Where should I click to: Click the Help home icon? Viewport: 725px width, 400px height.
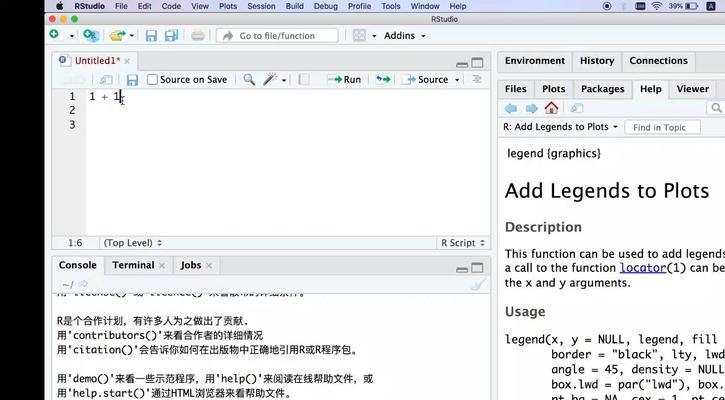click(x=551, y=108)
